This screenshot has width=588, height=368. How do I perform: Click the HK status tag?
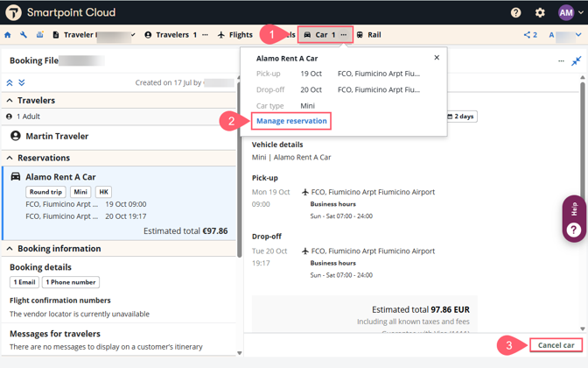103,192
